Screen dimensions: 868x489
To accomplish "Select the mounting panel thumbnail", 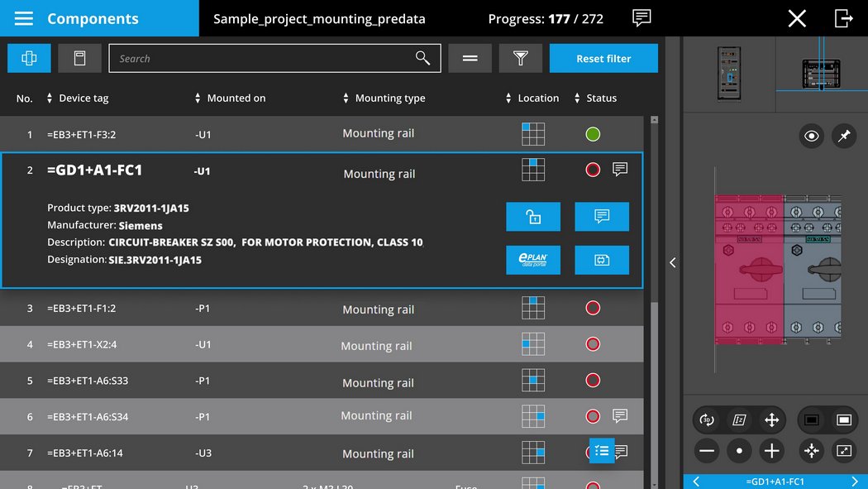I will [x=822, y=74].
